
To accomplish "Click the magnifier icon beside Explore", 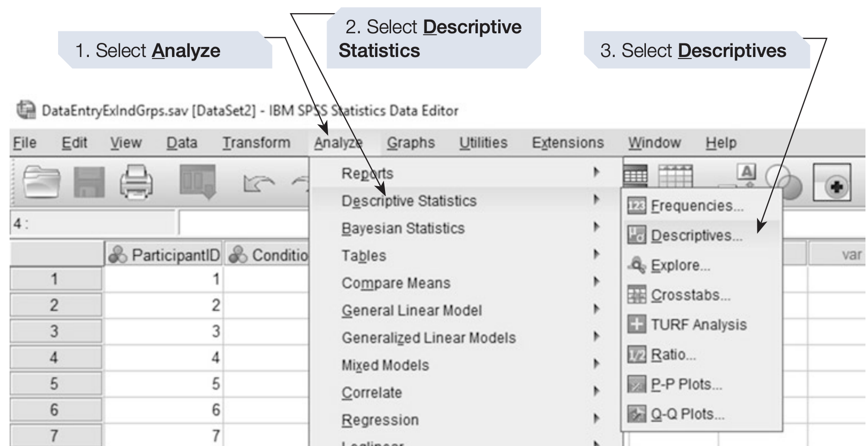I will (x=636, y=265).
